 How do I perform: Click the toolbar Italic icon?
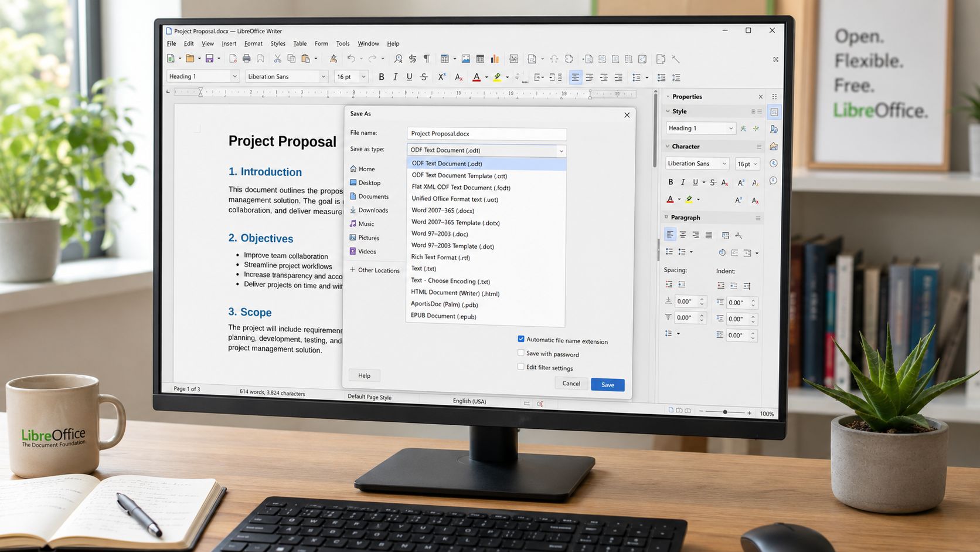[396, 77]
